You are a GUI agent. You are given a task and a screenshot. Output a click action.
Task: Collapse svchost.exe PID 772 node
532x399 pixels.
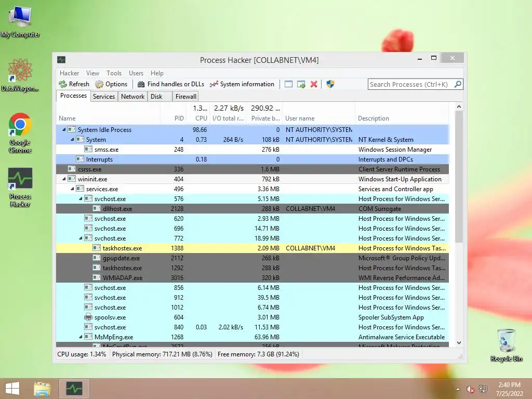click(81, 238)
